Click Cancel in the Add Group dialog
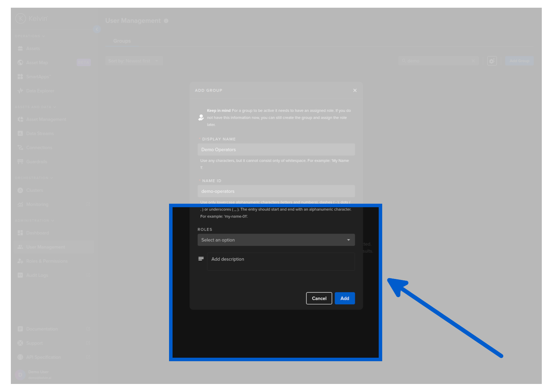 319,298
